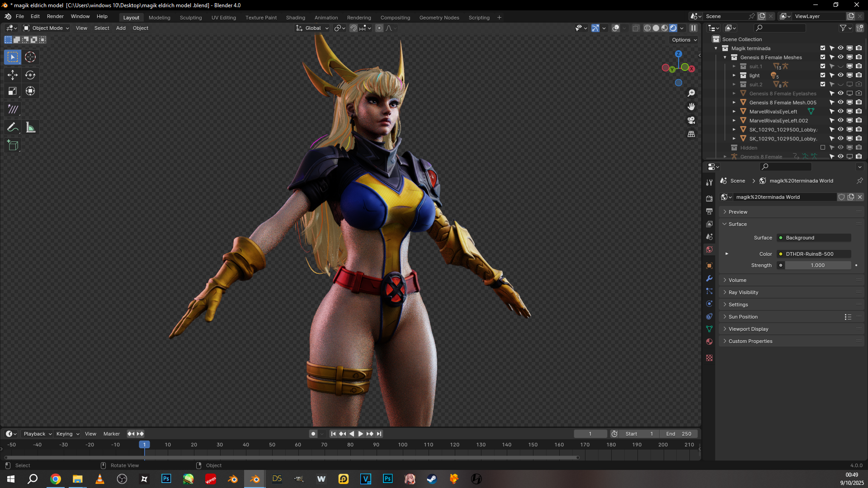Open the Material properties tab

[709, 342]
